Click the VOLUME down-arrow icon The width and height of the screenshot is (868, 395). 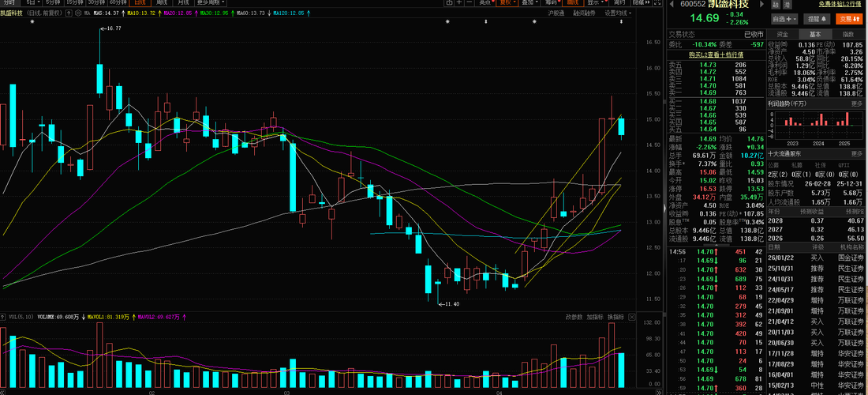pyautogui.click(x=84, y=317)
